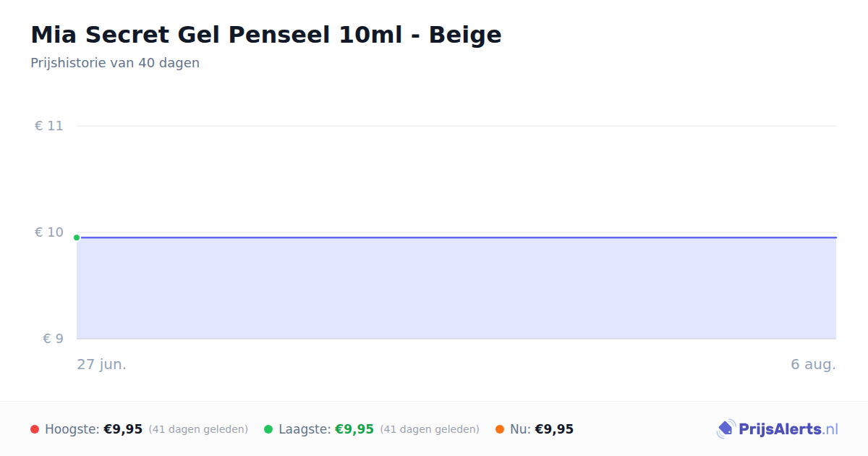This screenshot has width=868, height=456.
Task: Click the red Hoogste legend dot
Action: [35, 429]
